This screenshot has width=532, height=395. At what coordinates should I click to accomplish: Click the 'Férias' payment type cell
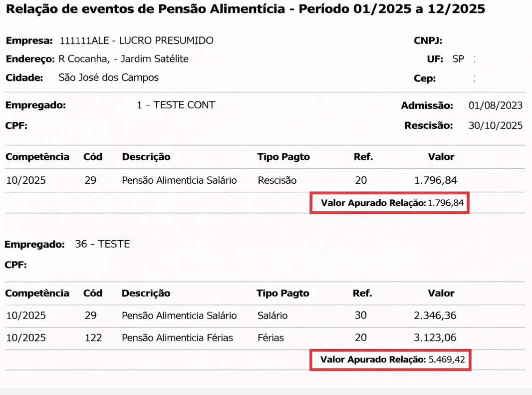coord(271,338)
